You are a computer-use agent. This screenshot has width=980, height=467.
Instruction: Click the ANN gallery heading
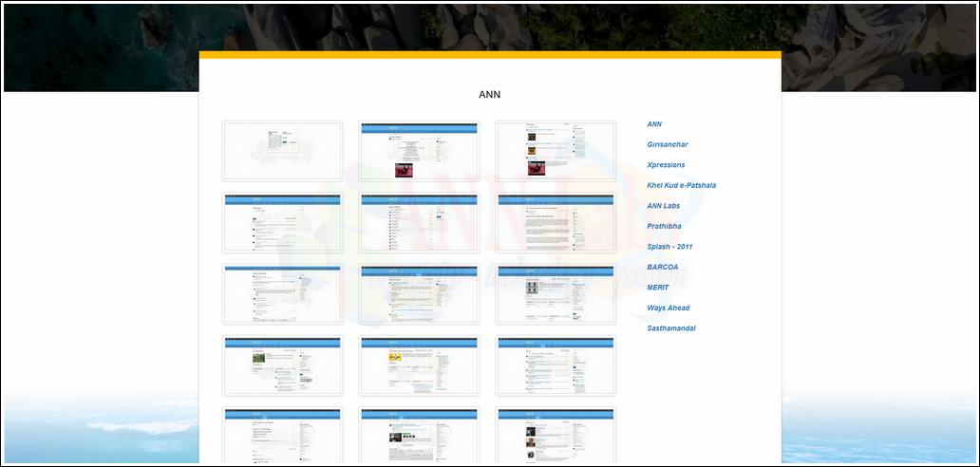click(489, 95)
